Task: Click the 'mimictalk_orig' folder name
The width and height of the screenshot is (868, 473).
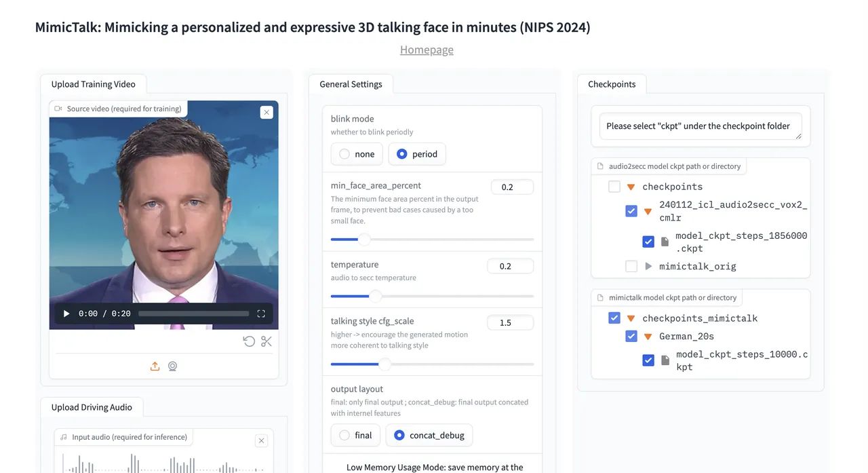Action: pos(697,267)
